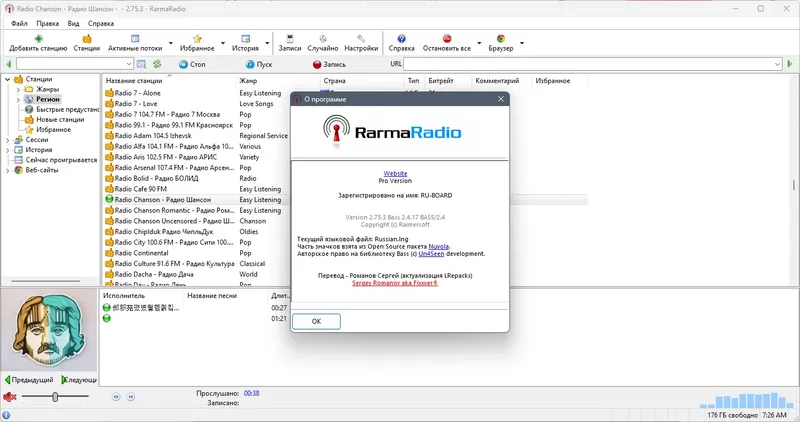Screen dimensions: 800x422
Task: Open Справка help toolbar icon
Action: point(402,39)
